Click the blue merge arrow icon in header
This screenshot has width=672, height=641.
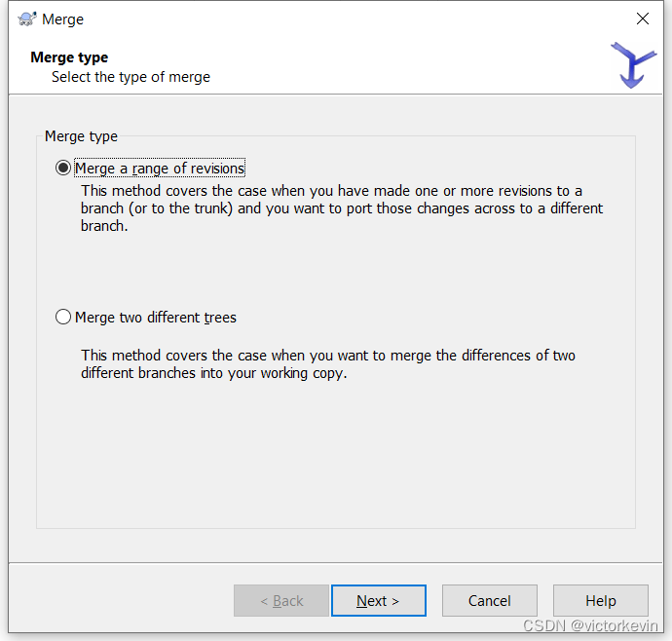click(x=633, y=64)
